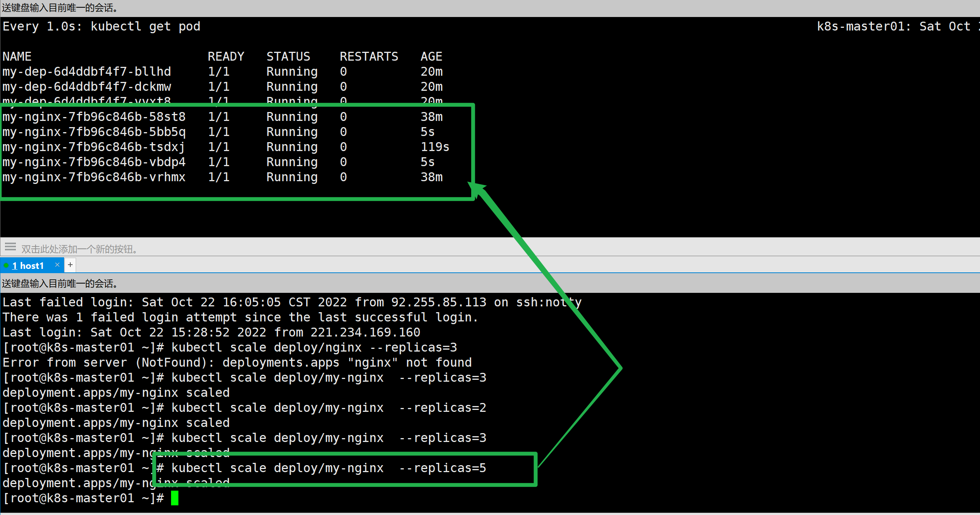Click pod name my-dep-6d4ddbf4f7-bllhd
Screen dimensions: 980x515
pos(86,71)
